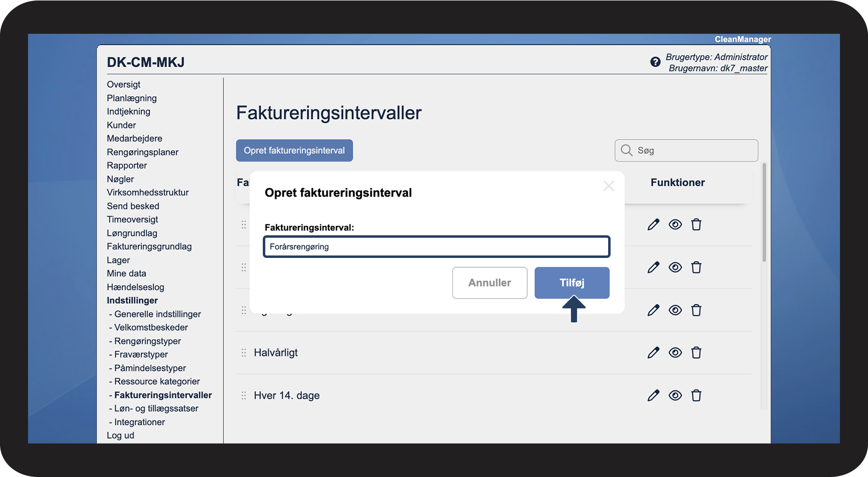The width and height of the screenshot is (868, 477).
Task: Grab the drag handle beside Hver 14. dage
Action: pos(244,395)
